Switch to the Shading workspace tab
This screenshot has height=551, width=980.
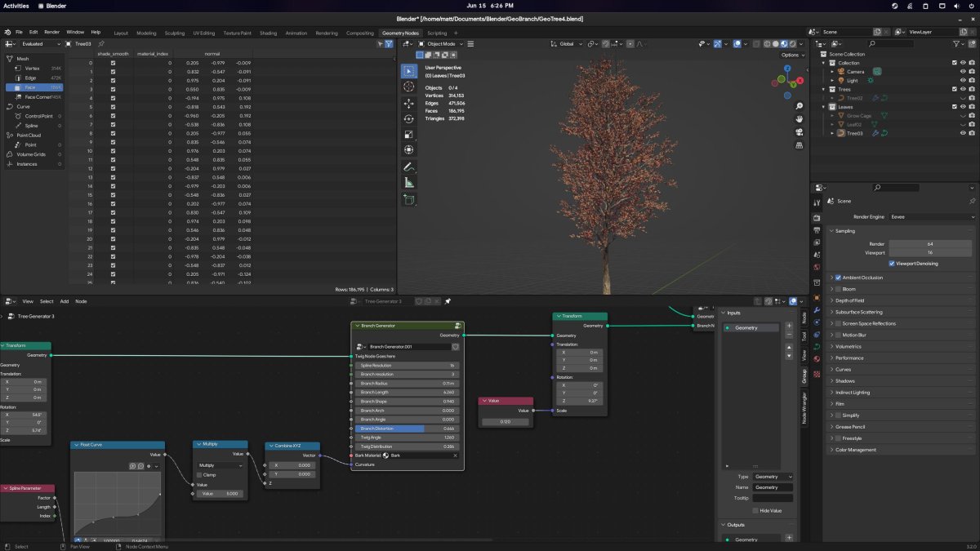(268, 33)
